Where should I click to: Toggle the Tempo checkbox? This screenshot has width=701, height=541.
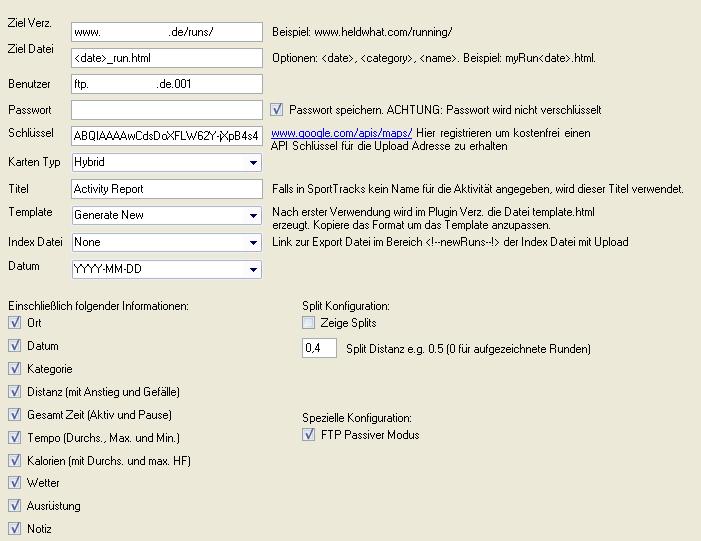pos(15,438)
